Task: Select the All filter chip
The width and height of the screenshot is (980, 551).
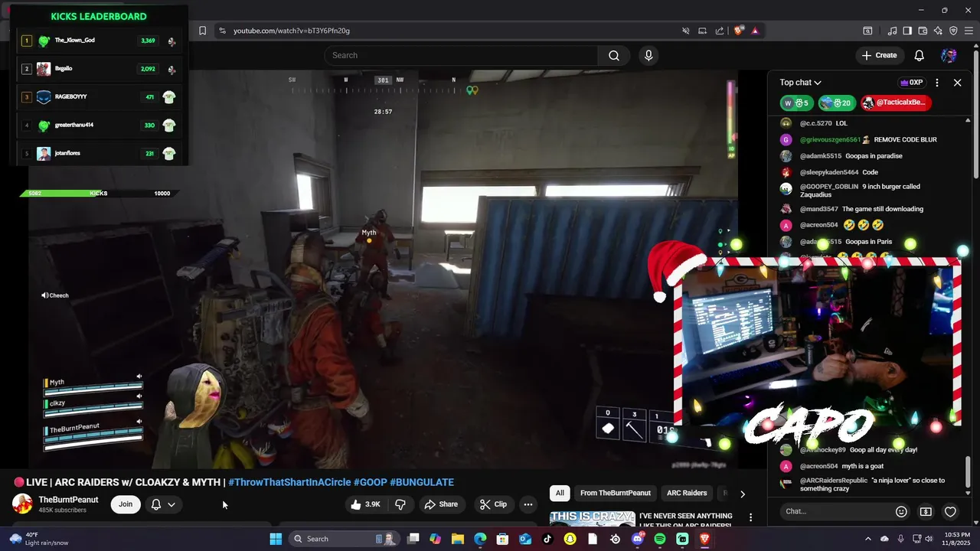Action: coord(560,494)
